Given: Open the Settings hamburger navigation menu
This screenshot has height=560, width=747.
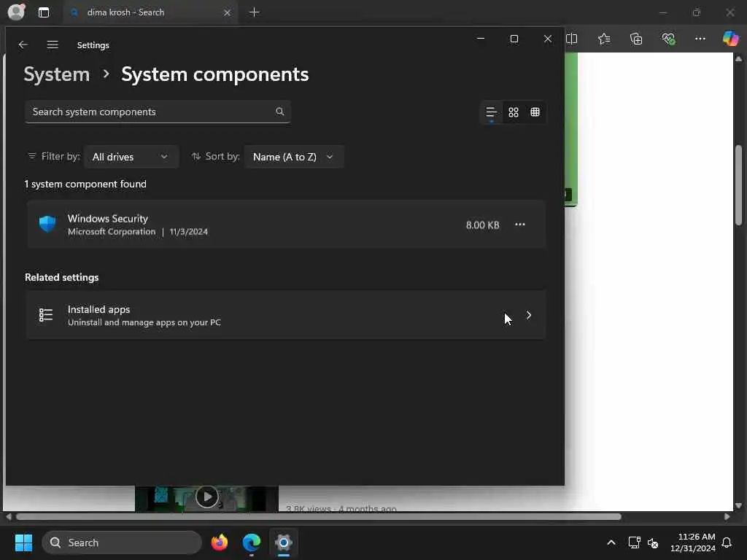Looking at the screenshot, I should pyautogui.click(x=53, y=44).
